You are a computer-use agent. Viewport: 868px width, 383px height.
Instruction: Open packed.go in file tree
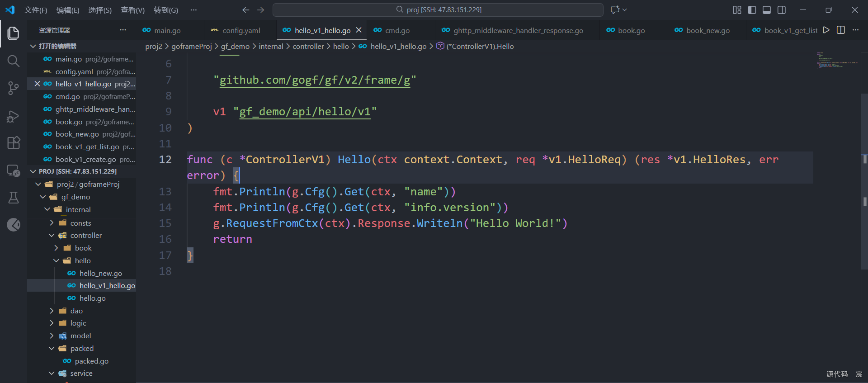point(82,361)
